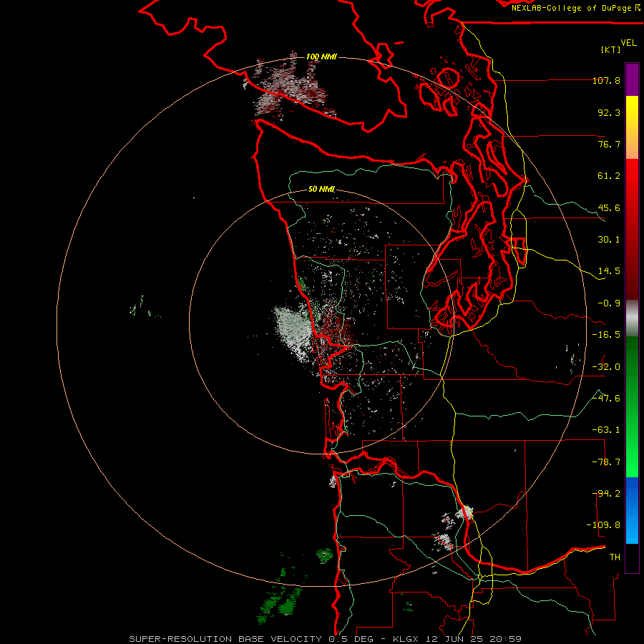This screenshot has width=644, height=644.
Task: Click the KLGX radar site identifier
Action: [406, 639]
